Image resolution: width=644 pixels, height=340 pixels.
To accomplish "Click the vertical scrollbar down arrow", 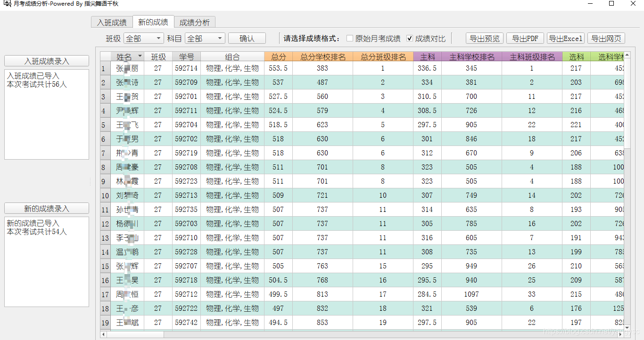I will tap(627, 327).
